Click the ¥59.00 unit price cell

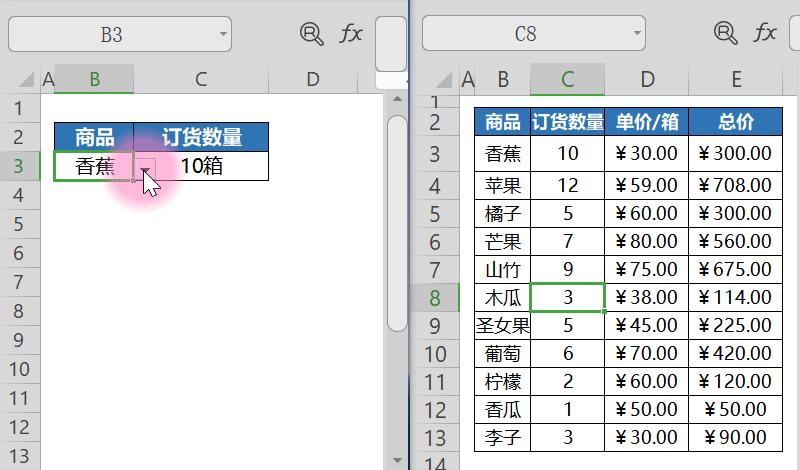pyautogui.click(x=646, y=185)
